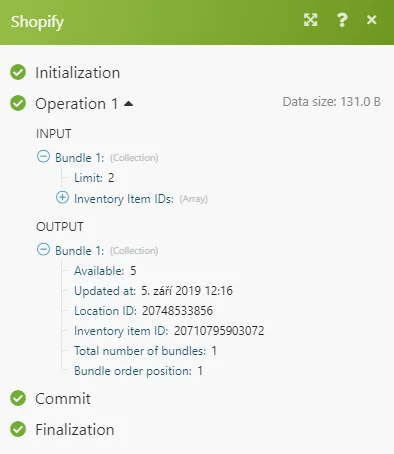Click the Inventory item ID value
This screenshot has width=394, height=454.
219,331
